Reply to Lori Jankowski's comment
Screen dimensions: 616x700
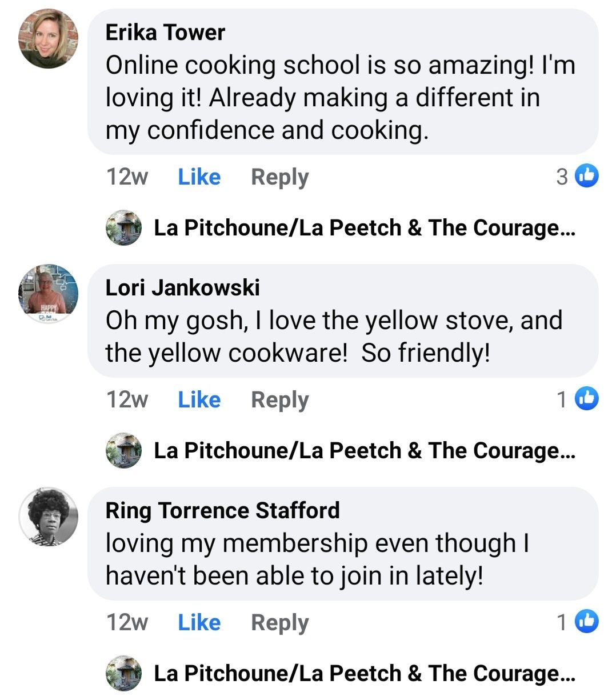pyautogui.click(x=279, y=400)
